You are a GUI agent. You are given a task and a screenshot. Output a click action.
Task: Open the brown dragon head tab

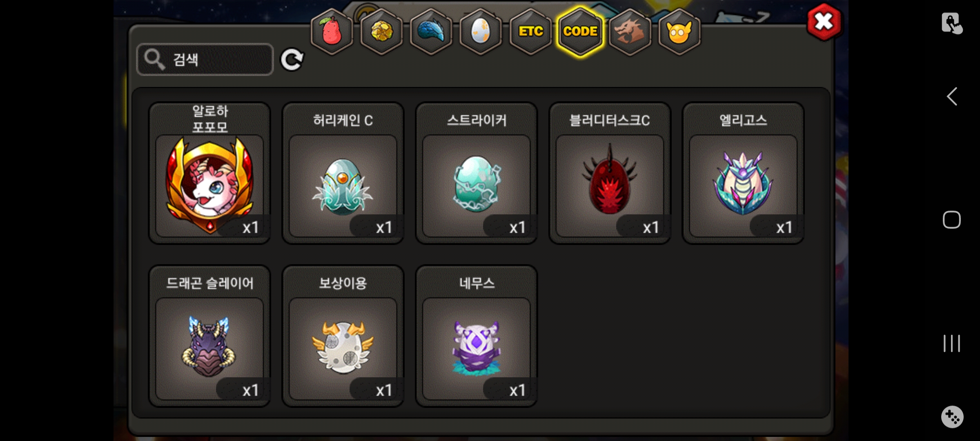pyautogui.click(x=630, y=31)
